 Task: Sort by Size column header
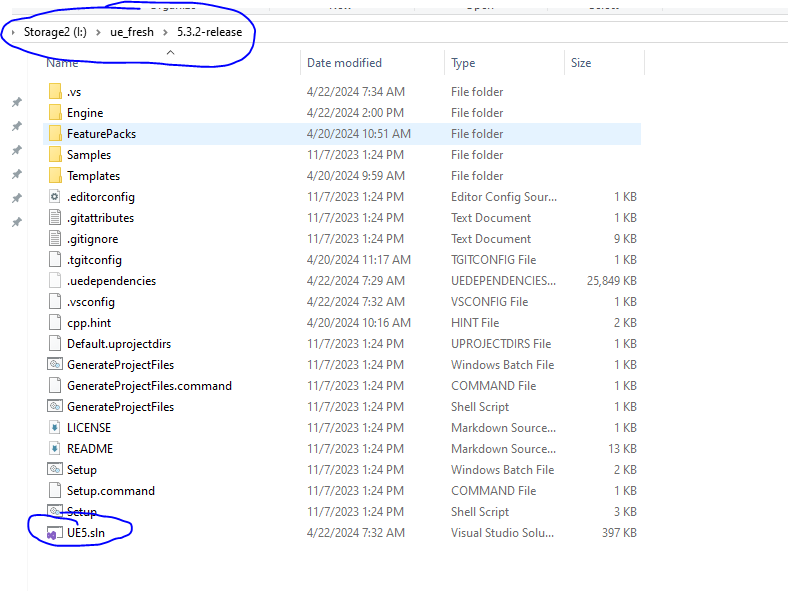[581, 63]
